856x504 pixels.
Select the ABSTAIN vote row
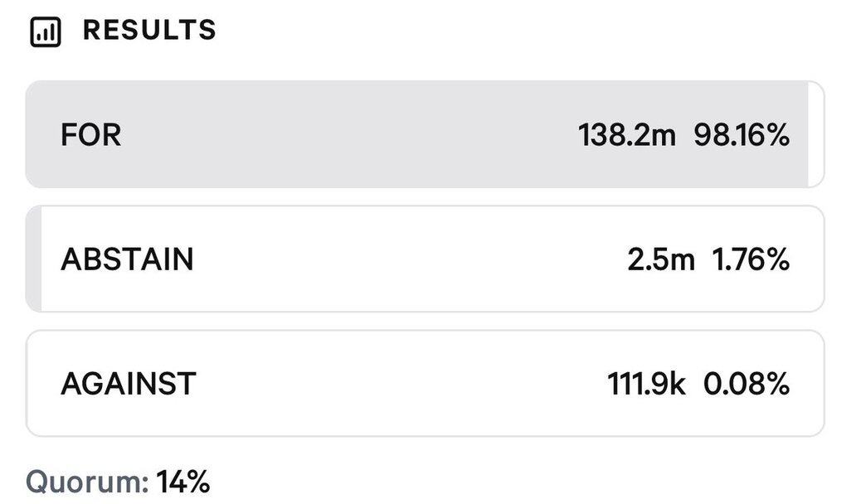[425, 259]
